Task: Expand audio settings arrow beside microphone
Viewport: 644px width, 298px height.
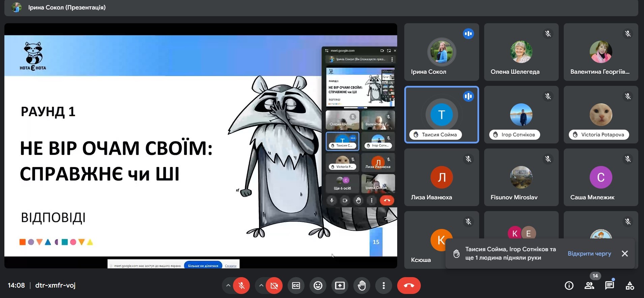Action: pyautogui.click(x=228, y=286)
